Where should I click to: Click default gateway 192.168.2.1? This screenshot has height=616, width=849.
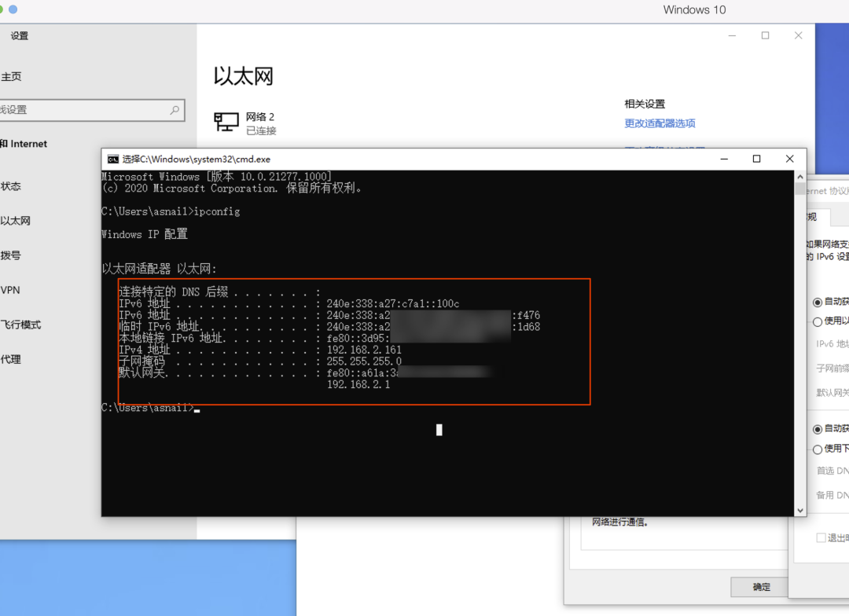(x=358, y=385)
